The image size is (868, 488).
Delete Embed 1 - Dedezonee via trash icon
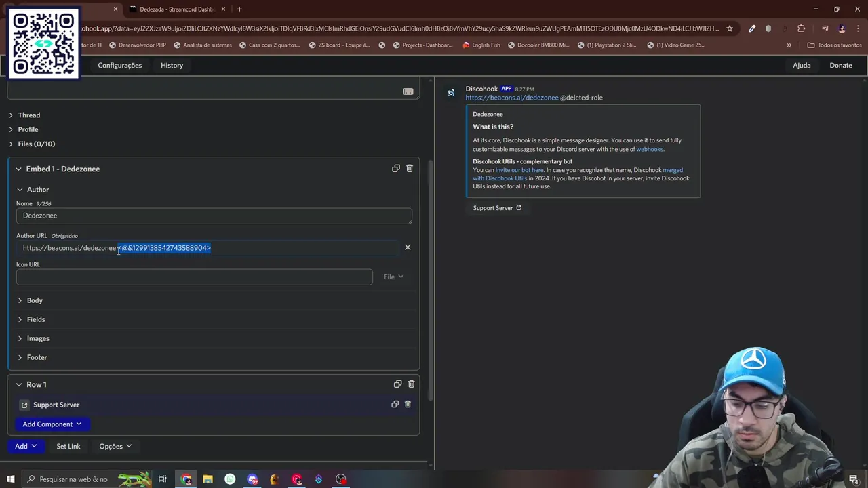pyautogui.click(x=410, y=168)
